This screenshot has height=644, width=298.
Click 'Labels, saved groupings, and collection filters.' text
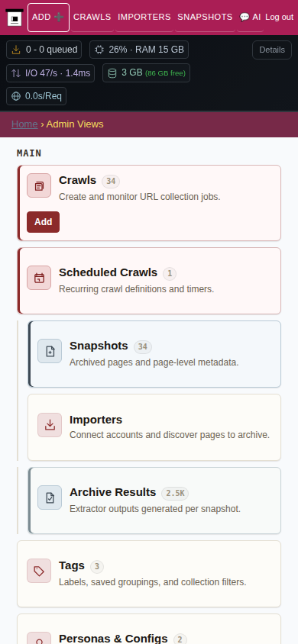[x=153, y=582]
